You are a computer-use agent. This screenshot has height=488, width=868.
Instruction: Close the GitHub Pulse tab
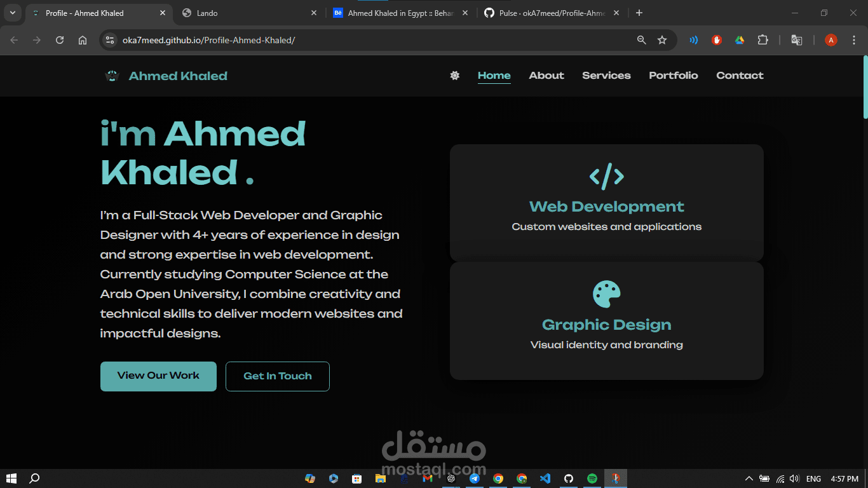[x=616, y=13]
